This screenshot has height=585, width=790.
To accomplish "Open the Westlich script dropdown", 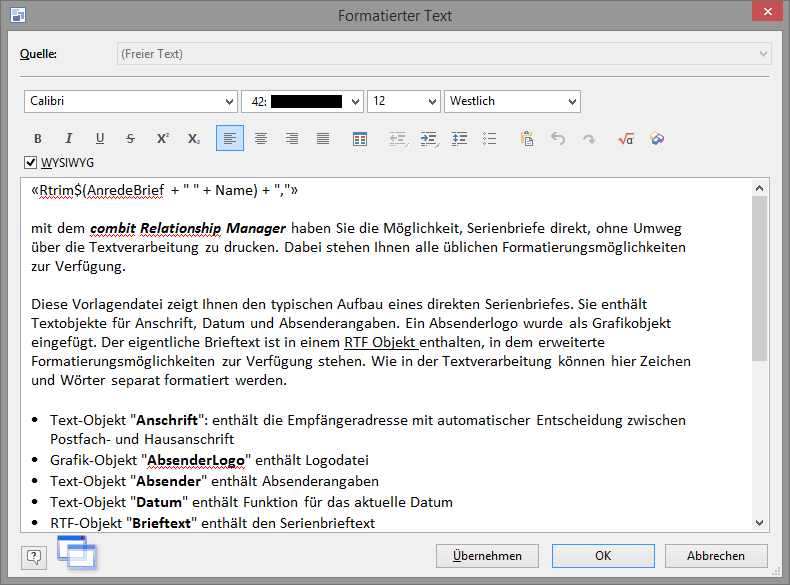I will click(x=572, y=101).
